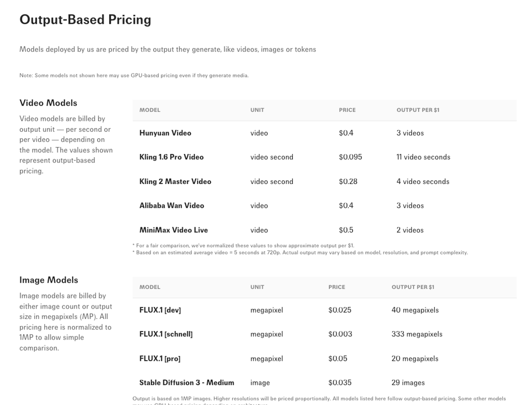Click the Output-Based Pricing page heading
Image resolution: width=532 pixels, height=405 pixels.
[85, 20]
